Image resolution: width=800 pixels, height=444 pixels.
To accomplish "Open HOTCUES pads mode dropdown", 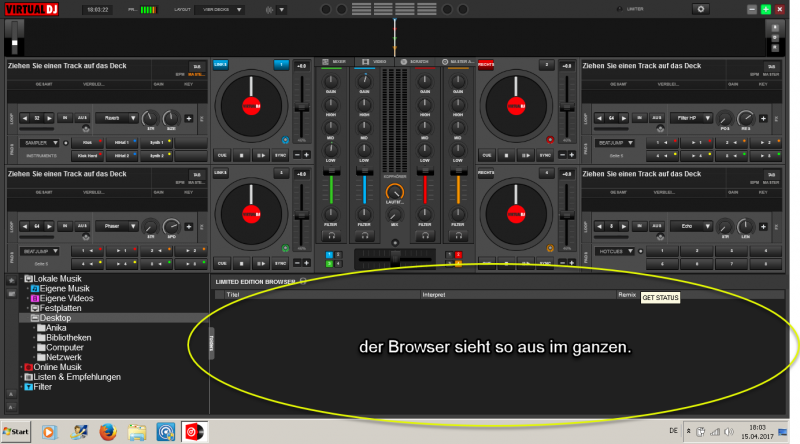I will tap(615, 251).
